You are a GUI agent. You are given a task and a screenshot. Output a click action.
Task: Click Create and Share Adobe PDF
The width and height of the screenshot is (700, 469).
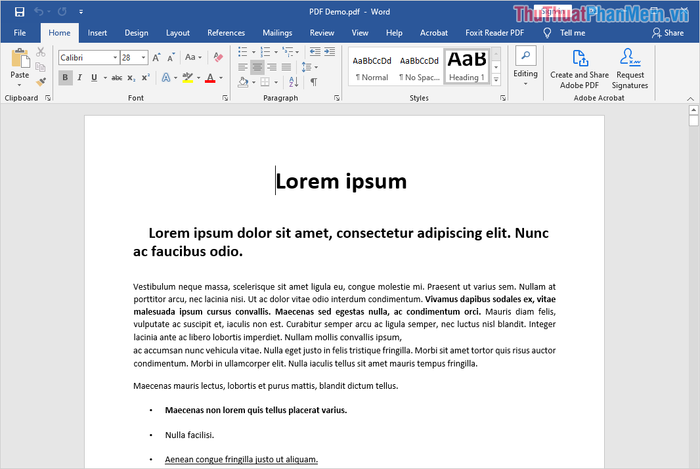click(x=579, y=68)
